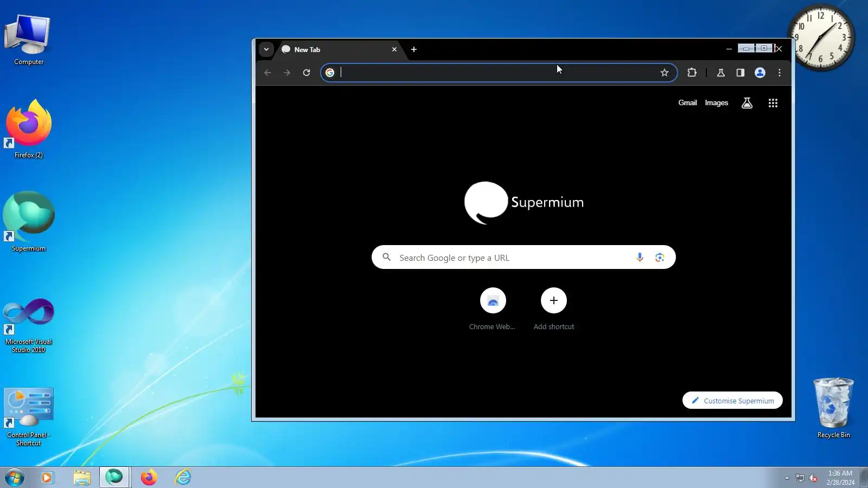Bookmark this tab with the star icon

pos(665,73)
